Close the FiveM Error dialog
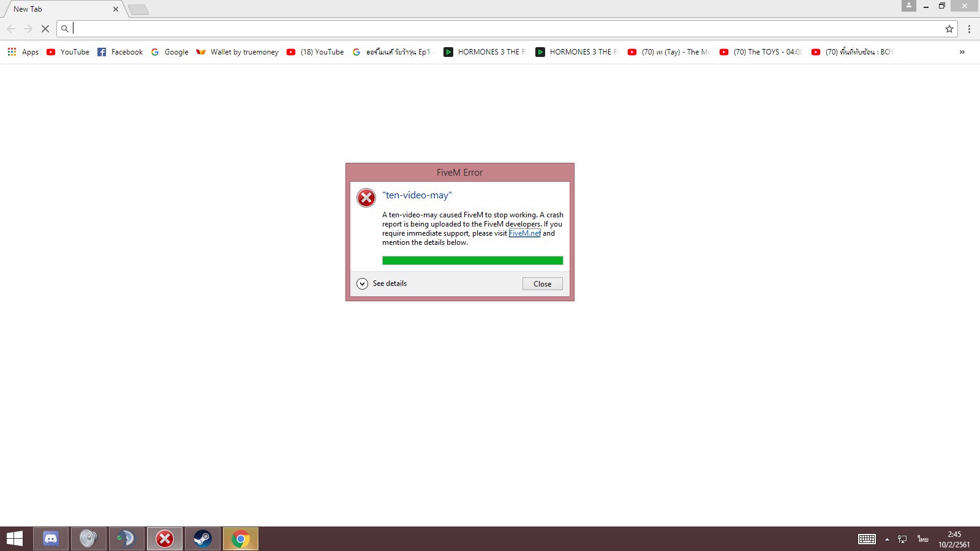The width and height of the screenshot is (980, 551). [541, 283]
